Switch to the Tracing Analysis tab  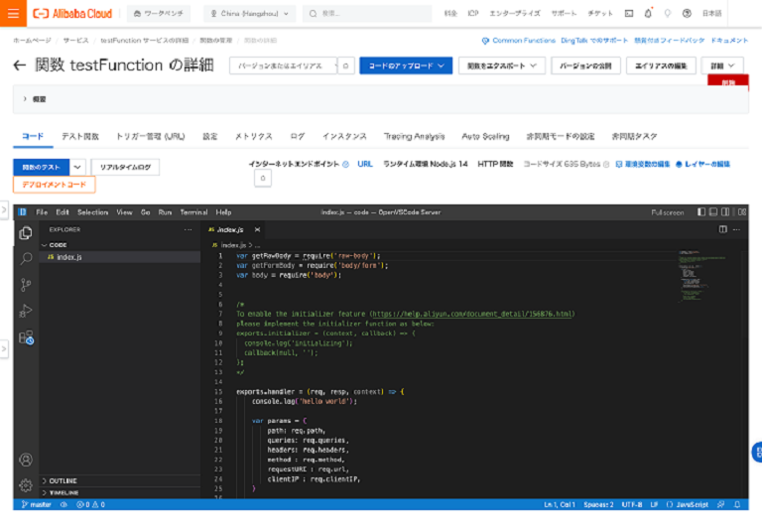tap(414, 136)
